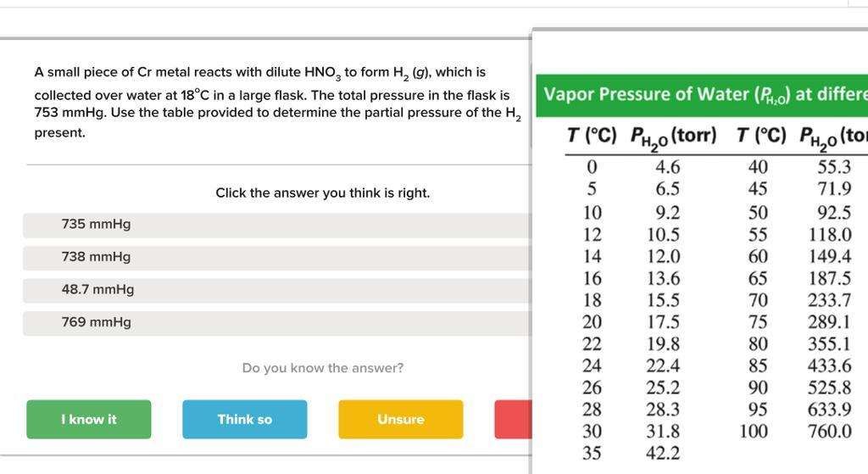
Task: Click the green I know it button
Action: point(88,419)
